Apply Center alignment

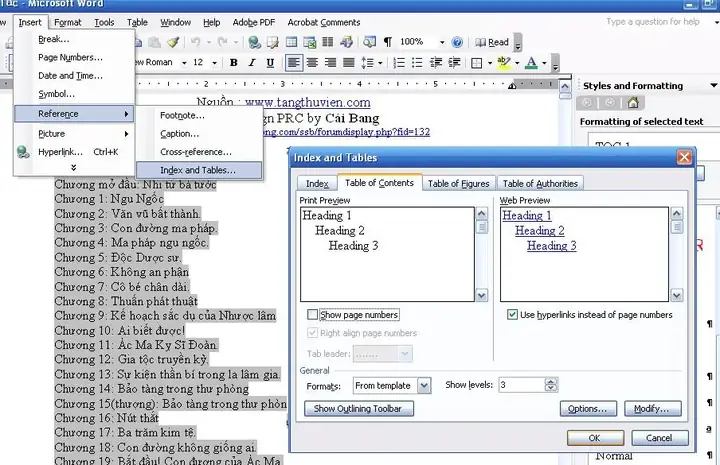pyautogui.click(x=312, y=62)
